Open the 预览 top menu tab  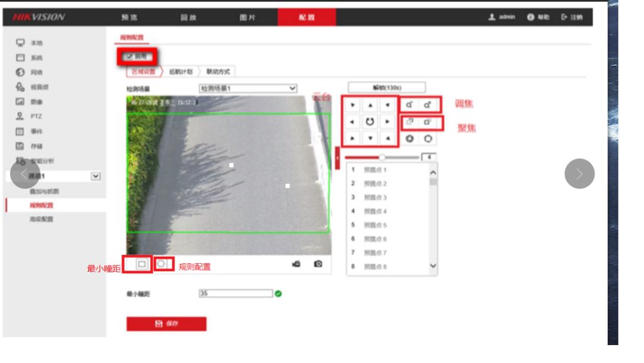(x=129, y=17)
